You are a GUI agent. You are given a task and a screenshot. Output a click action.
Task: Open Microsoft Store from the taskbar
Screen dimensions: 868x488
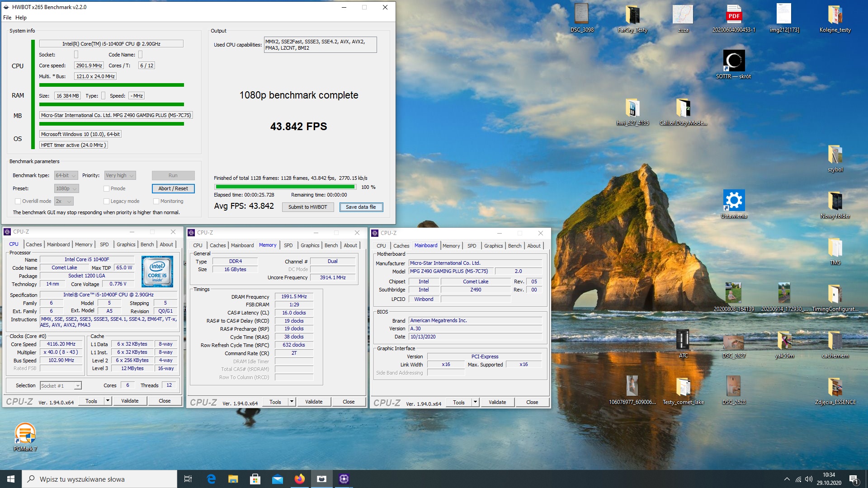point(255,479)
